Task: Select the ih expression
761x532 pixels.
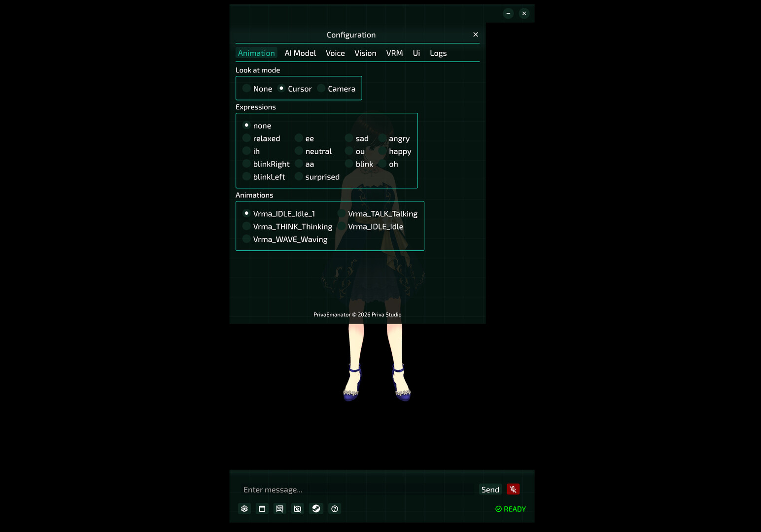Action: [251, 151]
